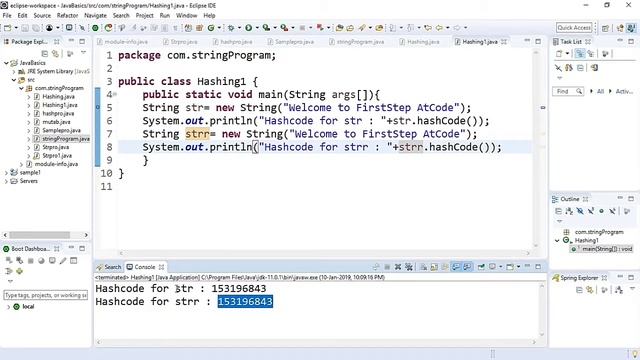
Task: Open the Navigate menu
Action: [x=95, y=16]
